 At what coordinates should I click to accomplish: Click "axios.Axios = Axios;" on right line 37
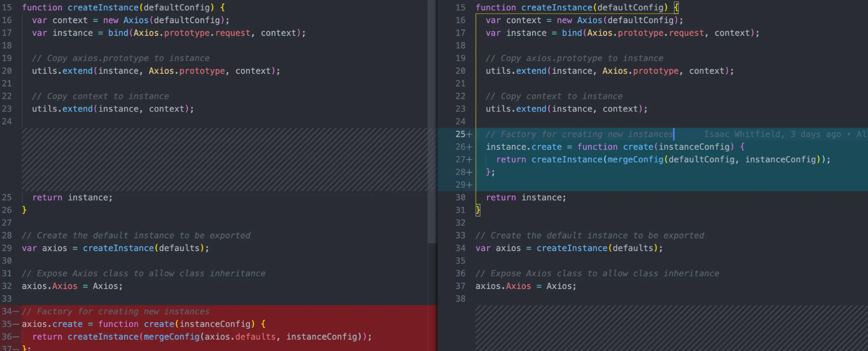(526, 286)
